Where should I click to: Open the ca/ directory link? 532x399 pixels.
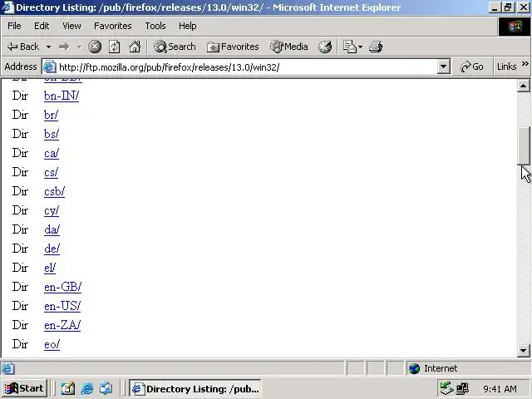point(52,153)
